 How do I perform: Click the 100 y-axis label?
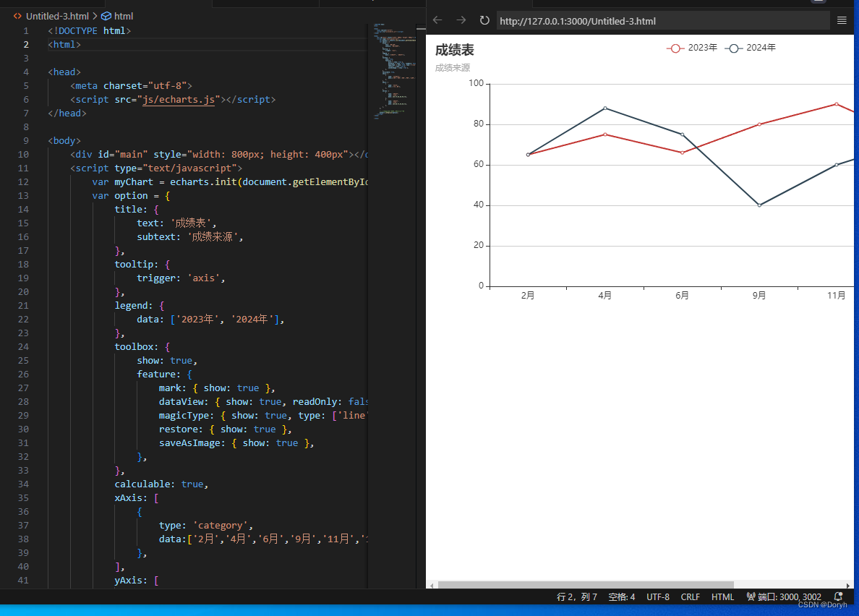click(x=476, y=83)
